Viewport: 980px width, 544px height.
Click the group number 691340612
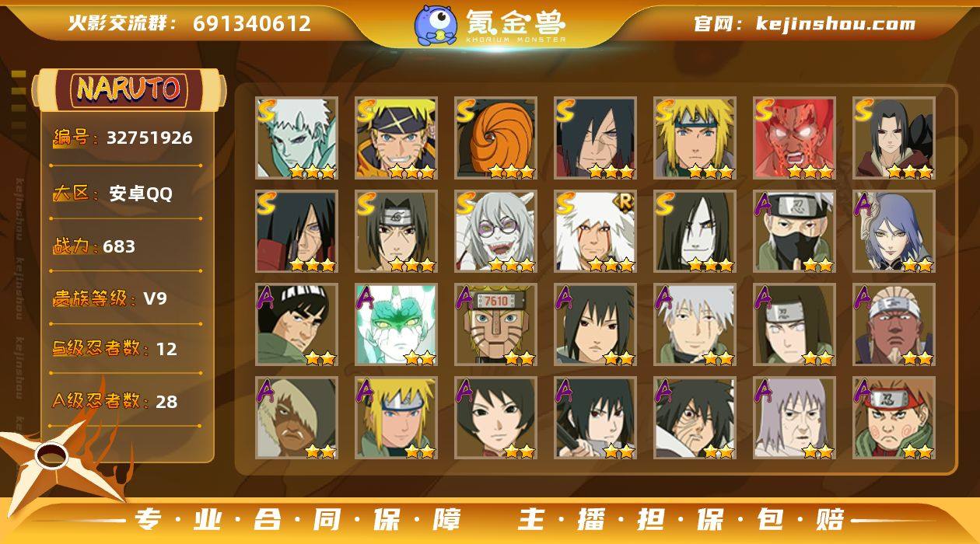(x=252, y=23)
